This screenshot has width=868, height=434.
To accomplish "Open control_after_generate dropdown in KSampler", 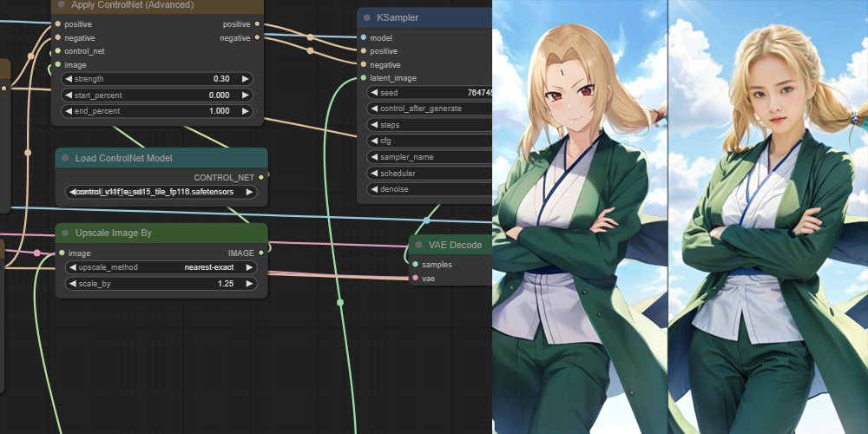I will 429,108.
